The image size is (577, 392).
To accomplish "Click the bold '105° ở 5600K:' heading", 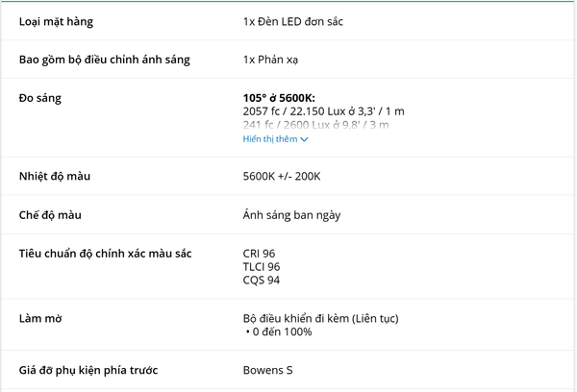I will (279, 98).
